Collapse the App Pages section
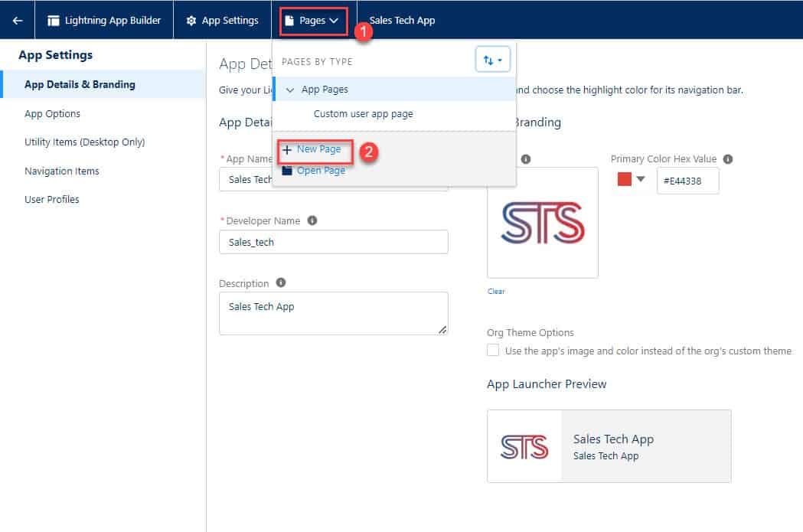Viewport: 803px width, 532px height. tap(290, 90)
